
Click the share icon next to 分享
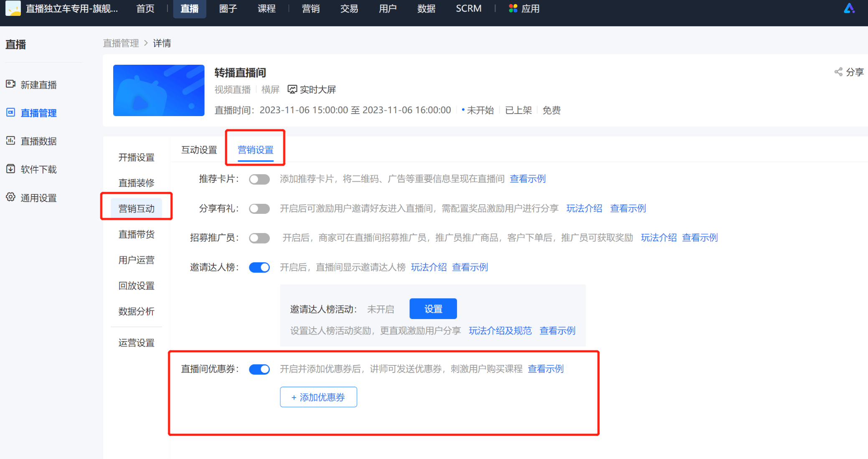838,72
